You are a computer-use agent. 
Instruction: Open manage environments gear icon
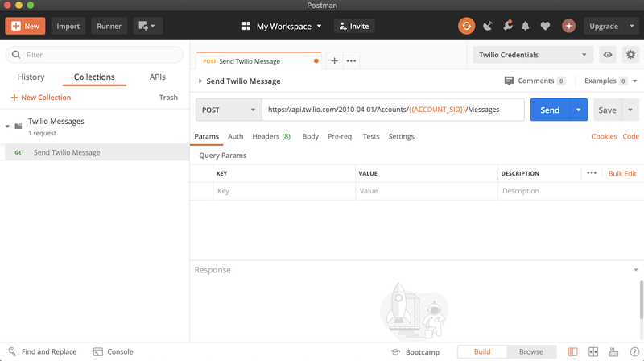tap(631, 55)
